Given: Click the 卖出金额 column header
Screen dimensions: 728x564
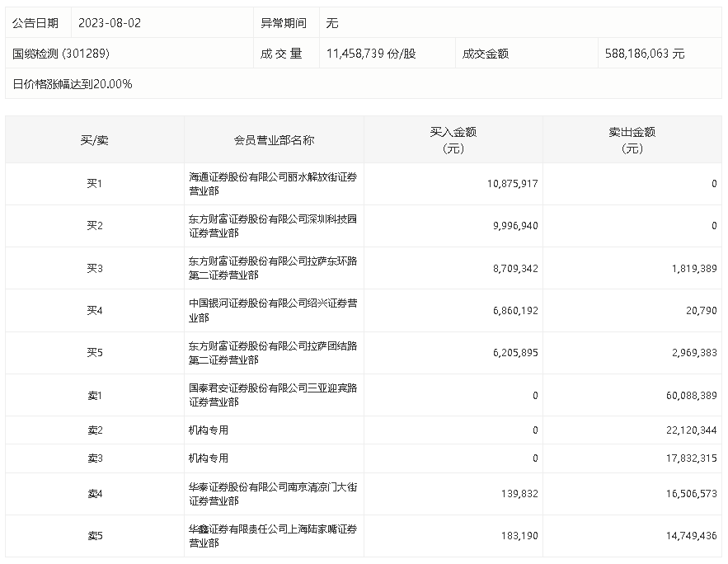Looking at the screenshot, I should click(x=632, y=139).
